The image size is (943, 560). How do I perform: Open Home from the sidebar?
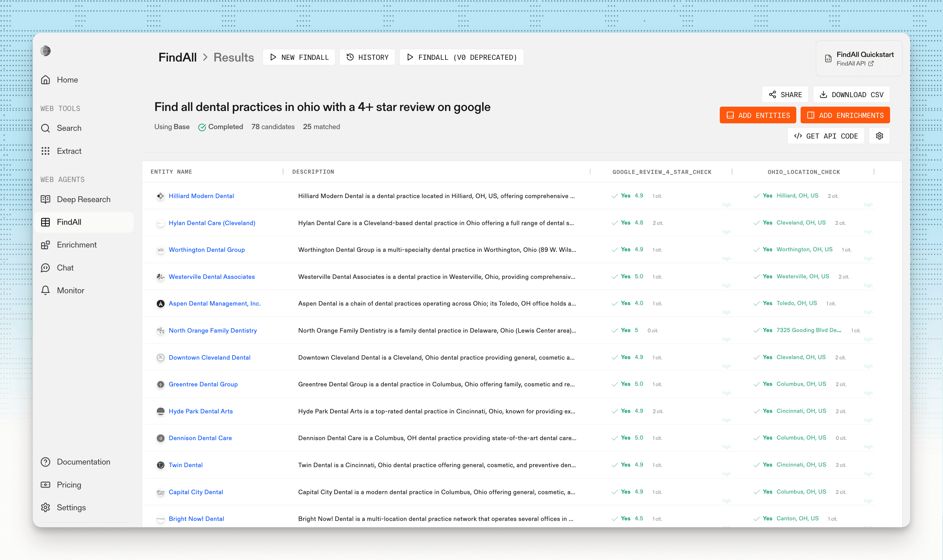tap(67, 80)
